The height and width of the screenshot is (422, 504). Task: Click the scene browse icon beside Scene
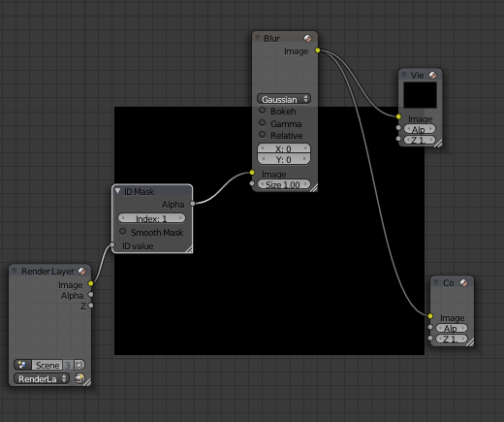(x=22, y=365)
